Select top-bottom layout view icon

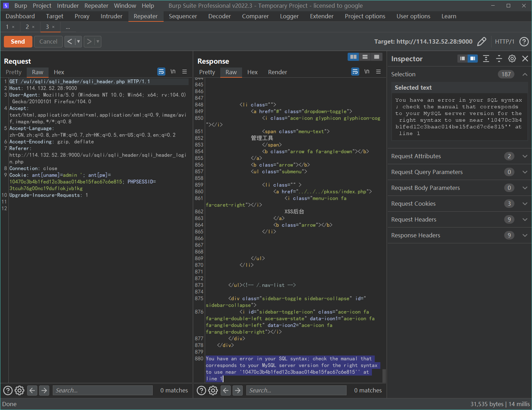[x=365, y=57]
